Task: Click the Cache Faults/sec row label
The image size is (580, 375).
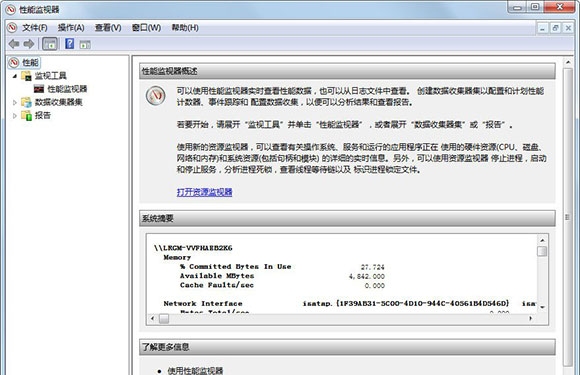Action: (x=217, y=285)
